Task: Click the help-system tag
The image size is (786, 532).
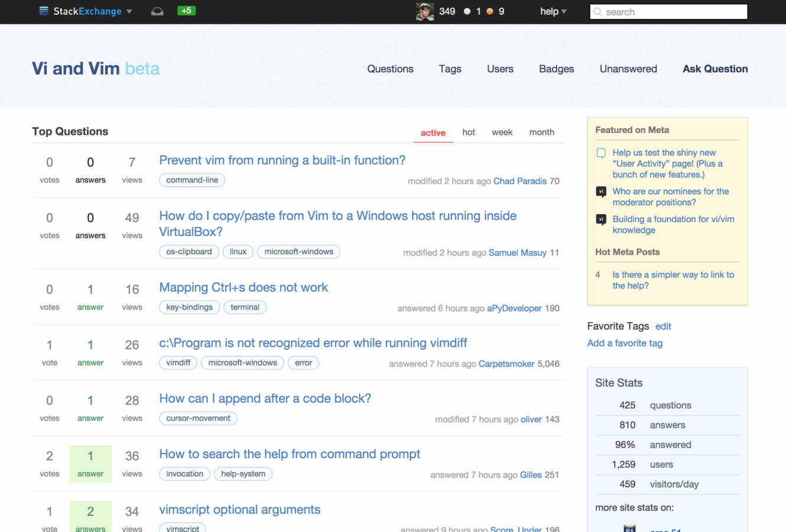Action: [243, 474]
